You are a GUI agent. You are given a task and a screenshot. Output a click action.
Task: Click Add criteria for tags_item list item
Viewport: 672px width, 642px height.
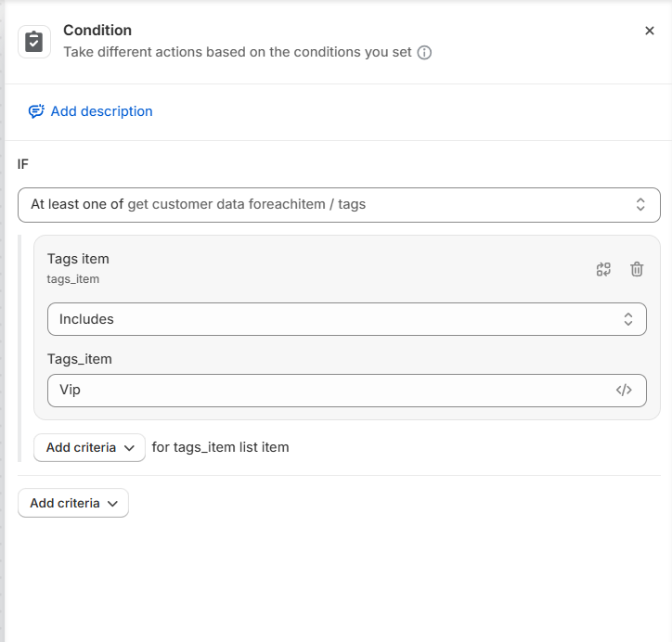(x=90, y=447)
